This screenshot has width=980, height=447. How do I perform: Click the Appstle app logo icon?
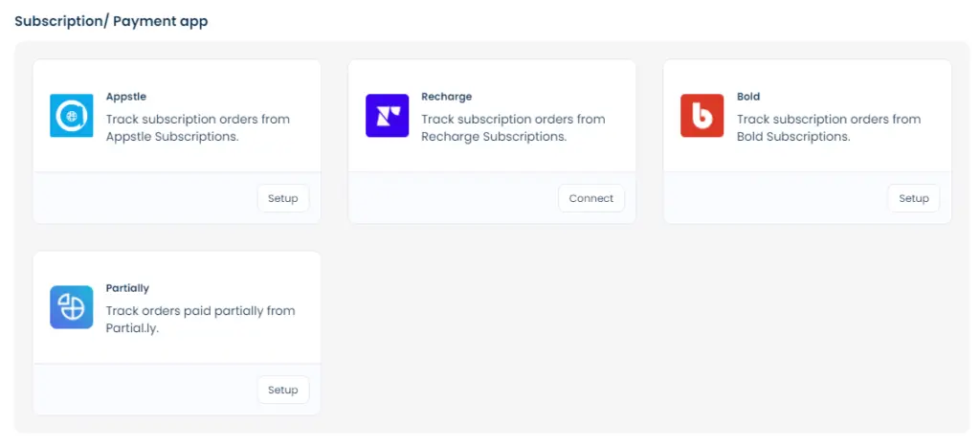pyautogui.click(x=71, y=116)
